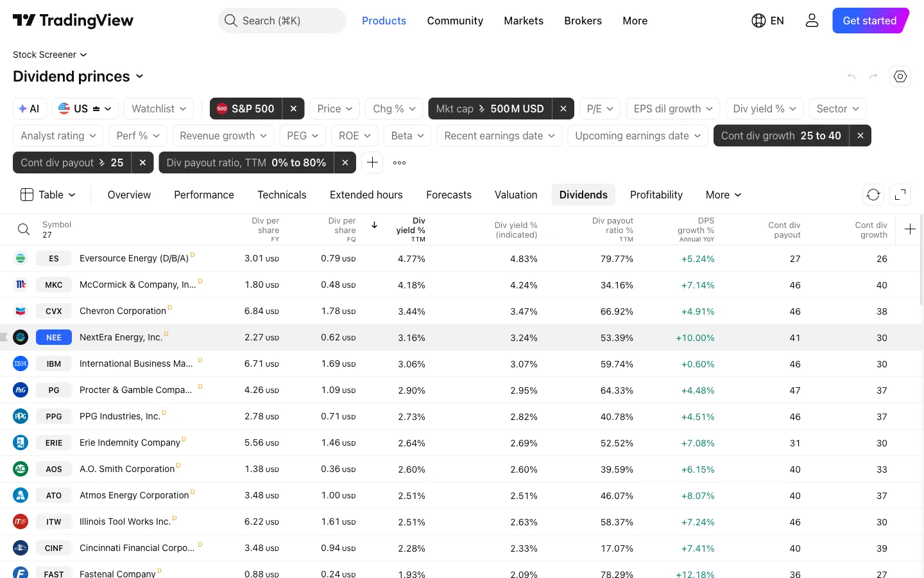The image size is (924, 578).
Task: Open the Markets navigation link
Action: (524, 21)
